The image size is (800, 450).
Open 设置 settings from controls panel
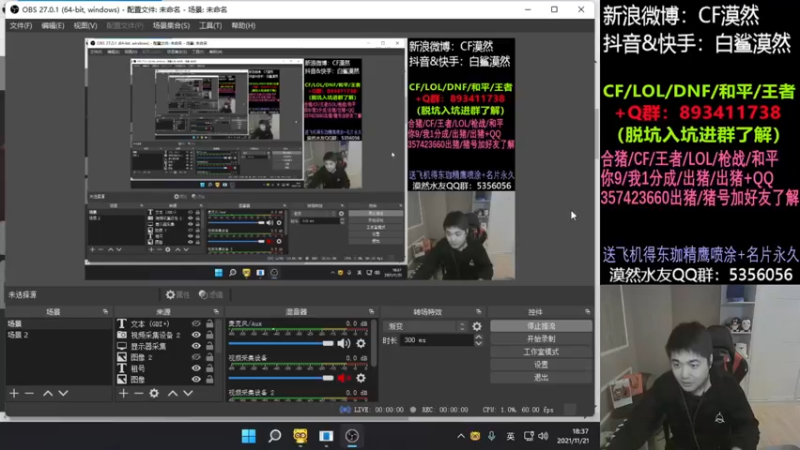[541, 365]
